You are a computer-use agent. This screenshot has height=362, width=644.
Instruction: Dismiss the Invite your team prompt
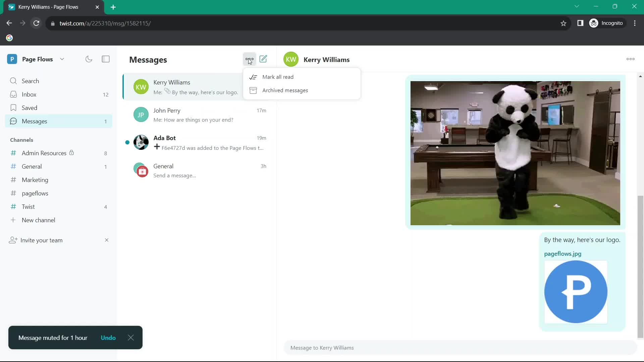107,240
